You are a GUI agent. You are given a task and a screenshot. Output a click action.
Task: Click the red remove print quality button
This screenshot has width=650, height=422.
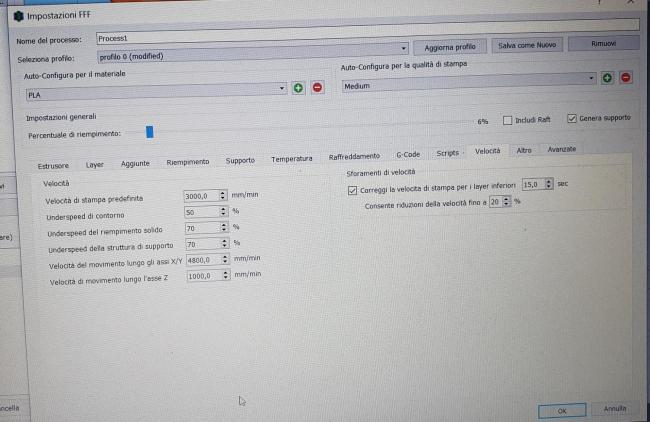[x=625, y=78]
